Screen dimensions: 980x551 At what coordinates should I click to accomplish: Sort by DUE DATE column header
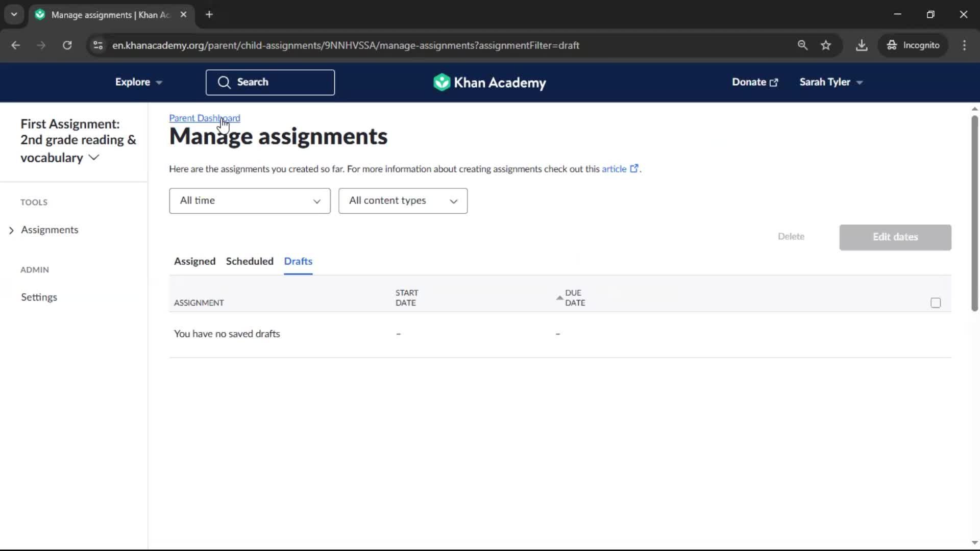point(571,297)
